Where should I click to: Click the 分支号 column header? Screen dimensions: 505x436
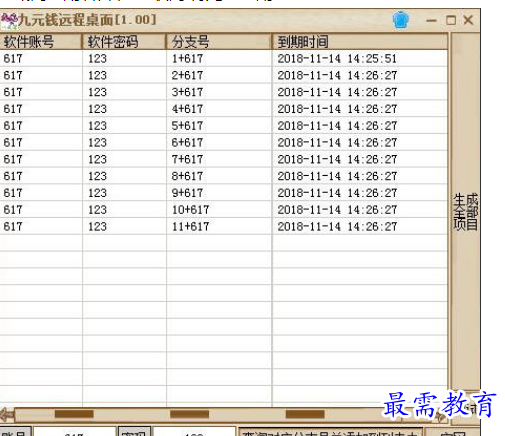coord(219,42)
